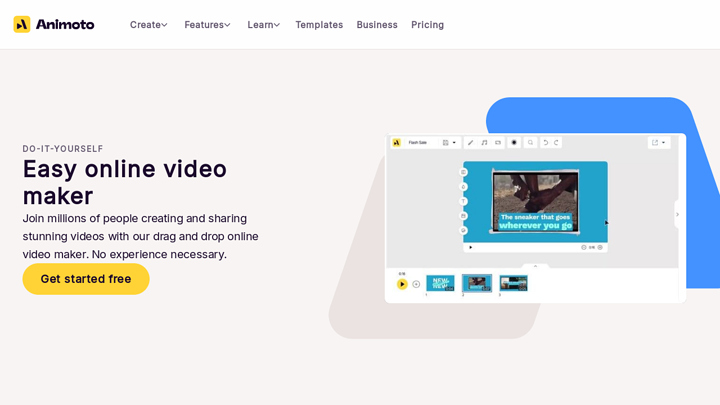Navigate to the Pricing page

(x=428, y=25)
